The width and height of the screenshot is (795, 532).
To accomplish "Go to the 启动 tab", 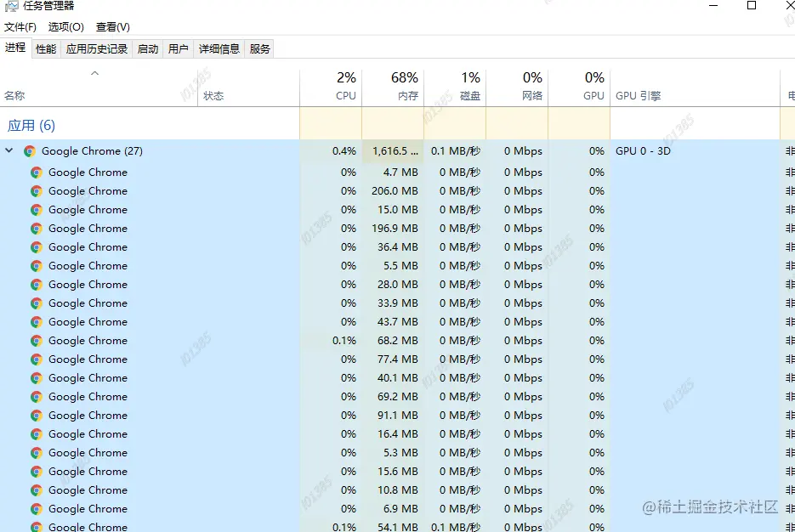I will tap(148, 49).
